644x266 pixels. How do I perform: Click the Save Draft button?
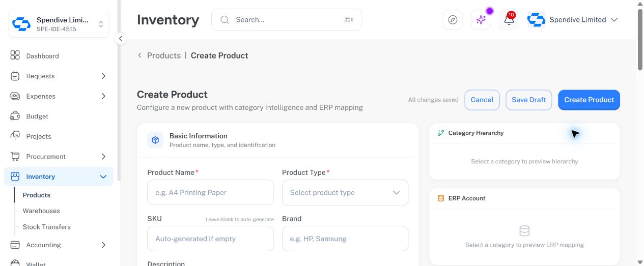529,100
